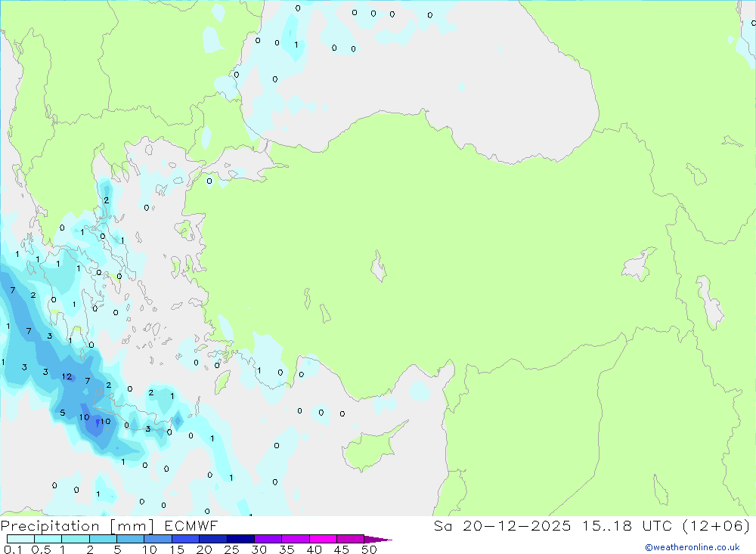
Task: Click the map precipitation value '12'
Action: (x=67, y=376)
